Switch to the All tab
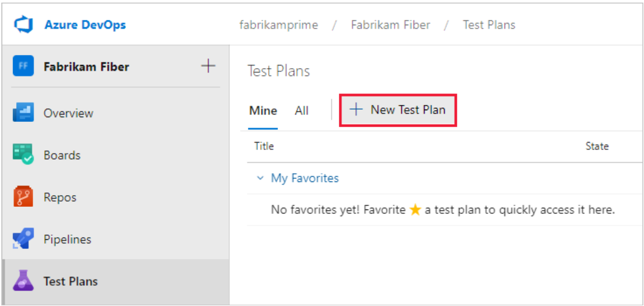The height and width of the screenshot is (306, 644). [301, 111]
